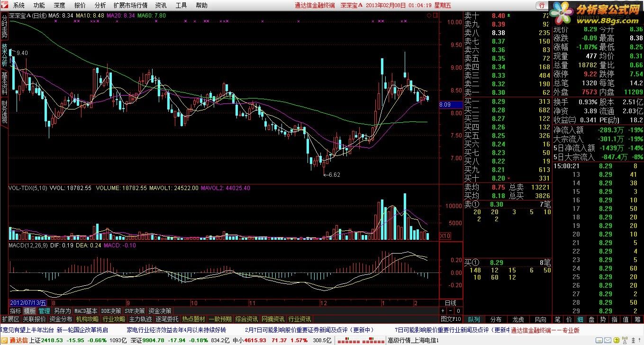The width and height of the screenshot is (644, 345).
Task: Switch to the 盘 tab
Action: click(591, 319)
